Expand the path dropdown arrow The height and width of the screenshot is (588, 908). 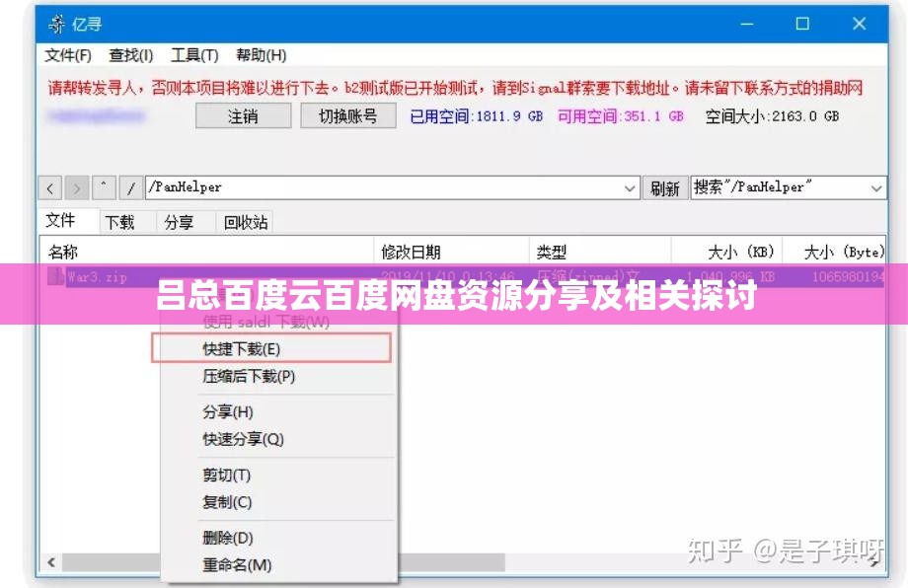[630, 188]
